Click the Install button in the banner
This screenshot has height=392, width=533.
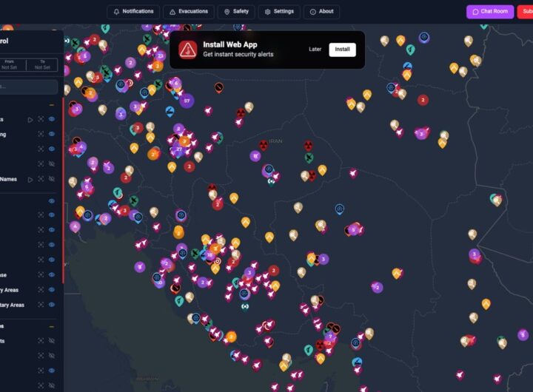pyautogui.click(x=342, y=50)
